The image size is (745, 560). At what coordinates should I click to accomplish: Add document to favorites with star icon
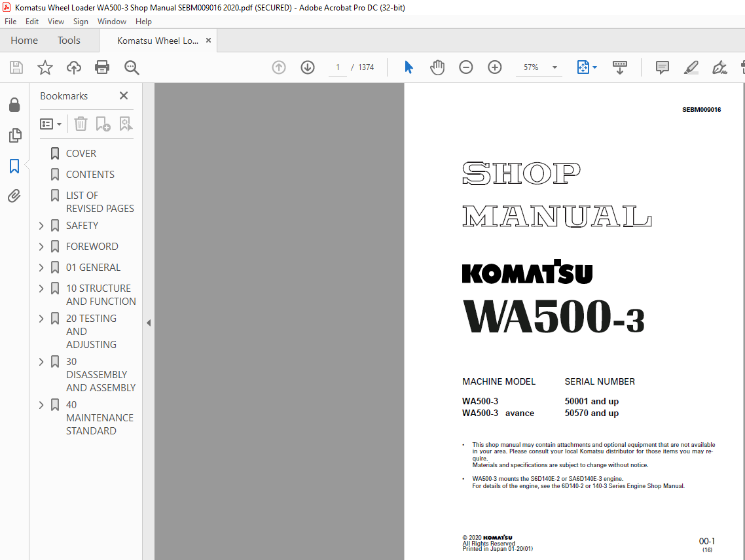coord(45,67)
